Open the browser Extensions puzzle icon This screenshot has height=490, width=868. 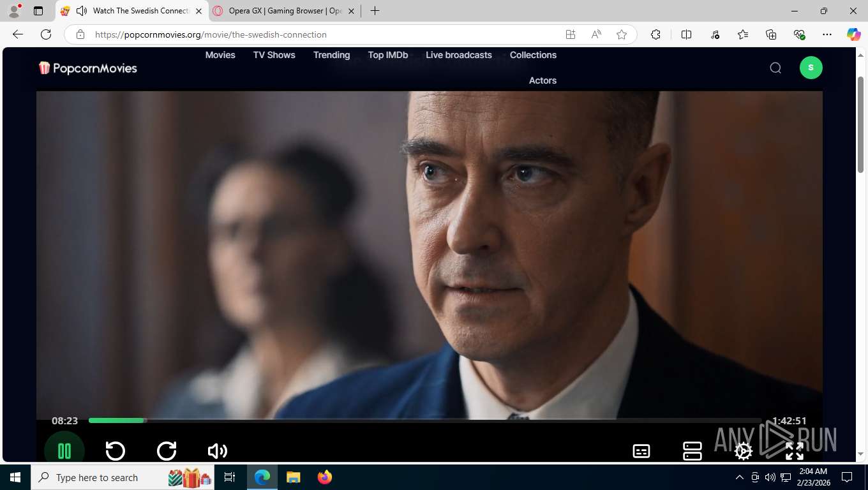(x=655, y=34)
